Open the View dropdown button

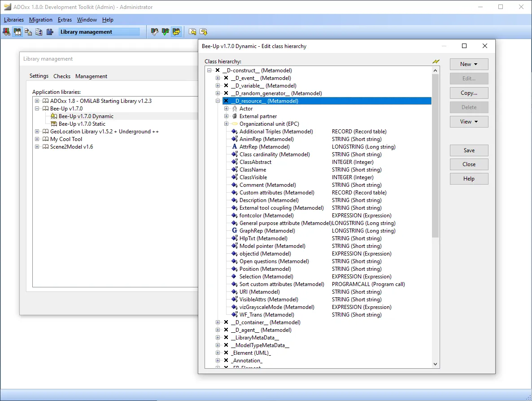coord(469,122)
